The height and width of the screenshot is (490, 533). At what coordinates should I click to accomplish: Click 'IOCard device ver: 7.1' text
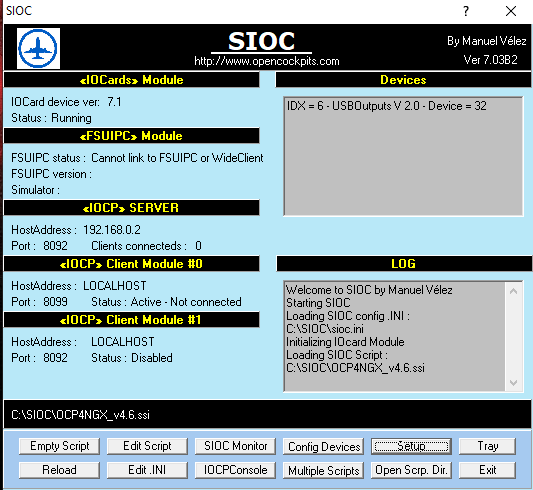(x=66, y=102)
